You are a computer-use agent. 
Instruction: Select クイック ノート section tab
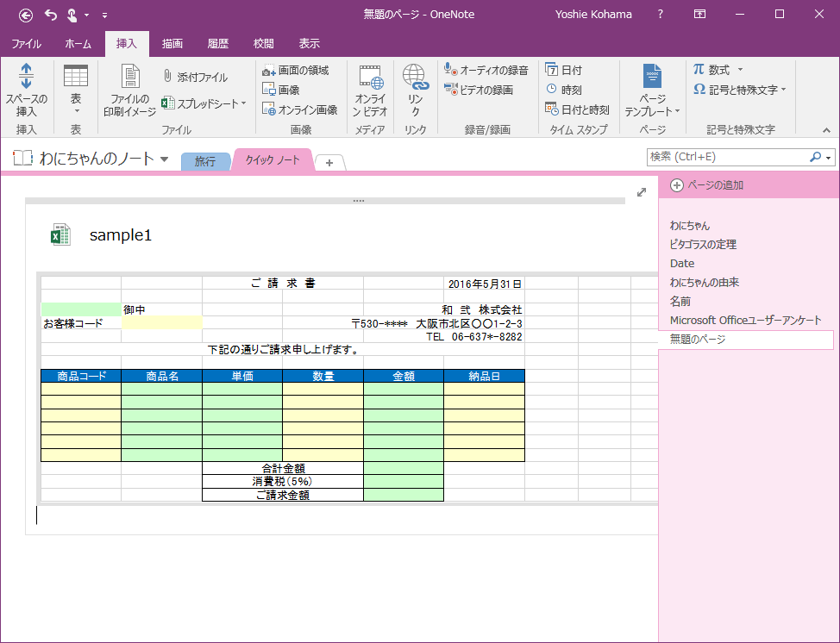click(273, 159)
